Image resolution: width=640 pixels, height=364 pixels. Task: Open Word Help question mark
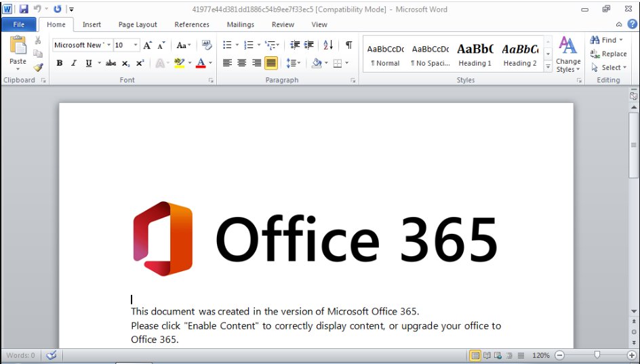click(x=633, y=24)
